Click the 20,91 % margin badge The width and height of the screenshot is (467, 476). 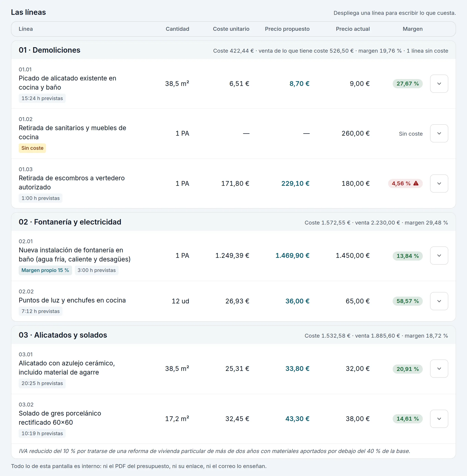pyautogui.click(x=408, y=369)
